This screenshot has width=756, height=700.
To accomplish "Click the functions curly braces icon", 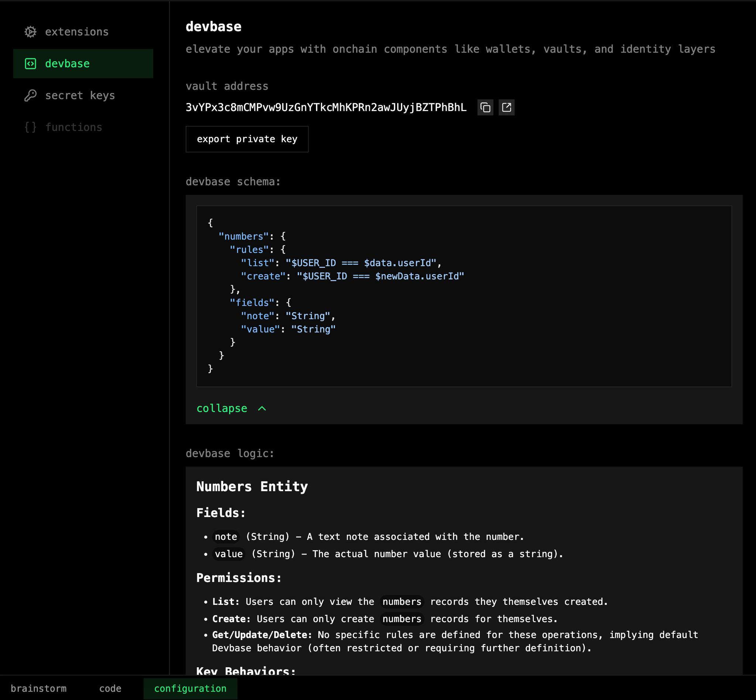I will click(x=30, y=127).
